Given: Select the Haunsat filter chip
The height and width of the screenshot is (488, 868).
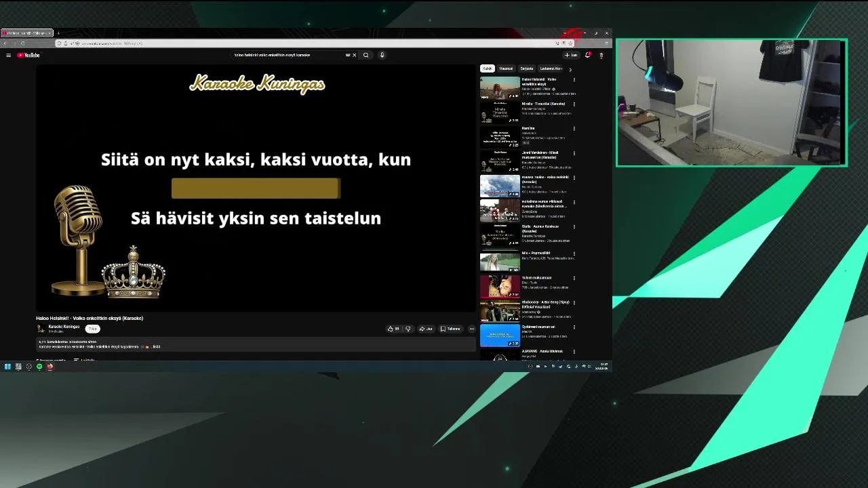Looking at the screenshot, I should click(507, 68).
